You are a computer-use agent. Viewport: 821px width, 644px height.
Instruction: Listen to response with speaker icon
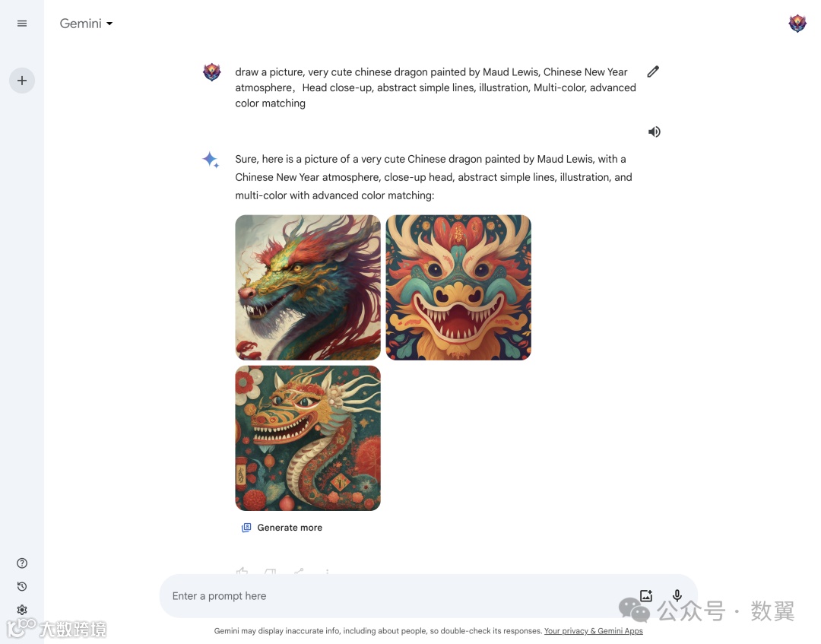point(654,132)
